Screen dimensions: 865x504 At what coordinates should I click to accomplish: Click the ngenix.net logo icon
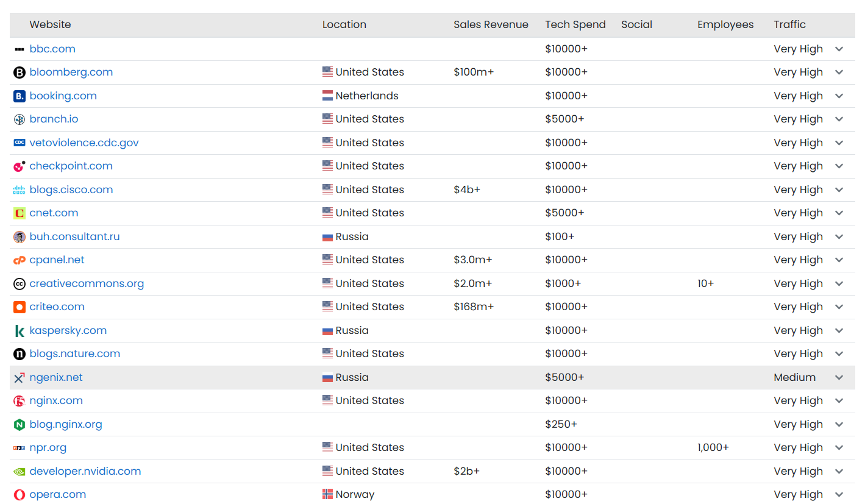click(20, 377)
